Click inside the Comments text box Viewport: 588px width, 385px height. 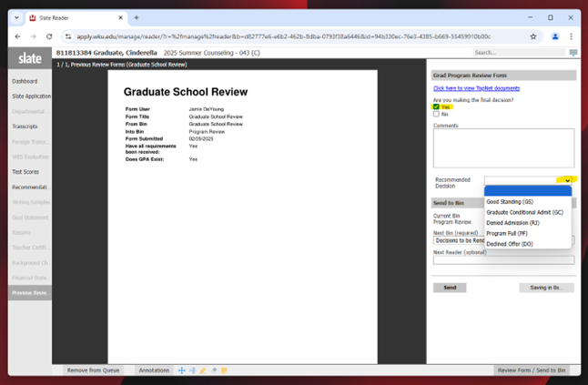click(x=503, y=147)
